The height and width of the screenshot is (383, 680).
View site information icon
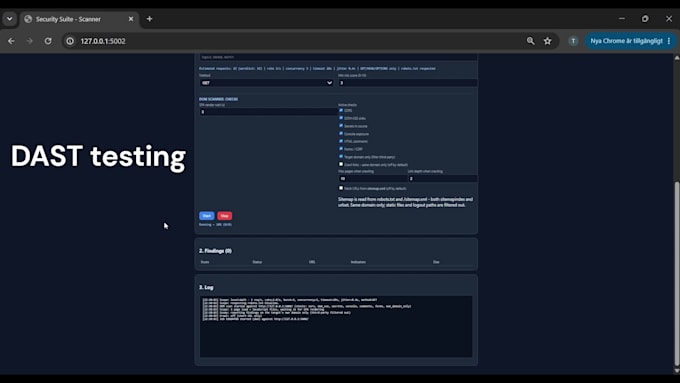[70, 41]
